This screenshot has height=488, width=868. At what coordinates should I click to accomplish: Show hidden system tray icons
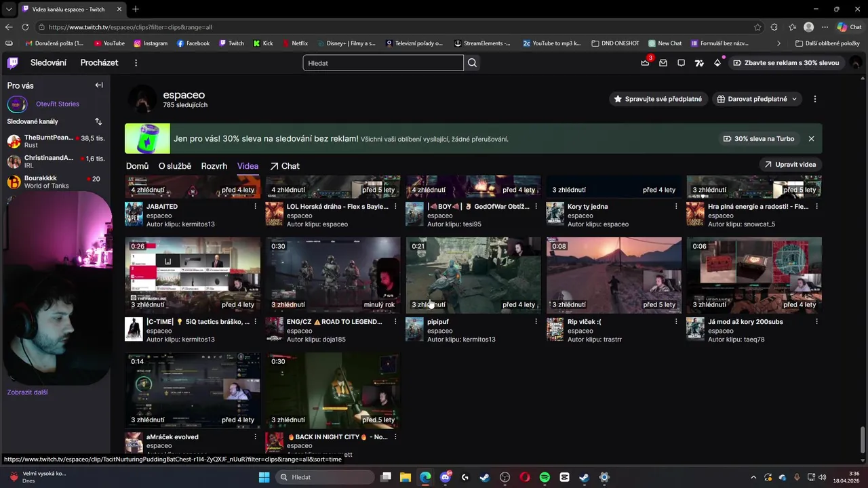click(753, 477)
